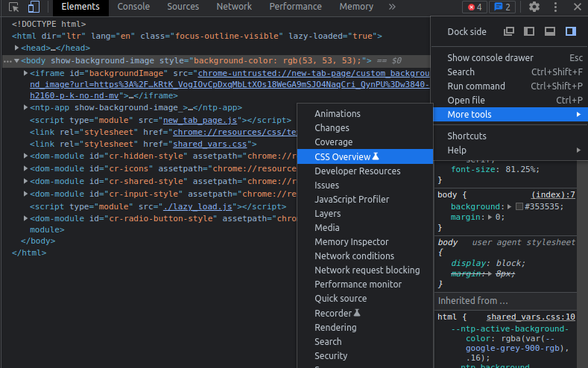Open the Network tab
588x368 pixels.
234,7
